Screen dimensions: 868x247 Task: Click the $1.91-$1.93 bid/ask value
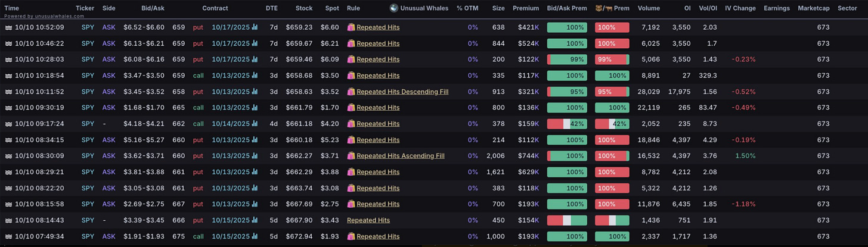coord(144,236)
